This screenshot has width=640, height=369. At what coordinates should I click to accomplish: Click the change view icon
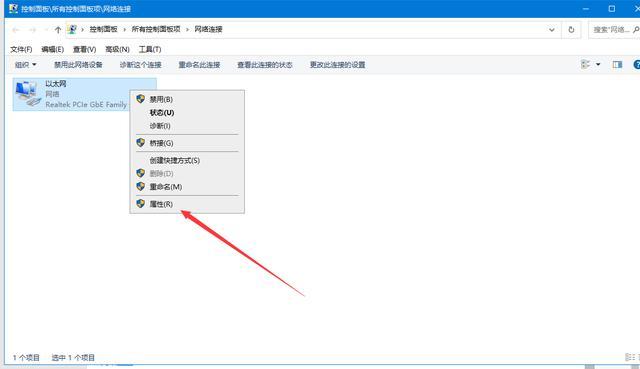[585, 64]
